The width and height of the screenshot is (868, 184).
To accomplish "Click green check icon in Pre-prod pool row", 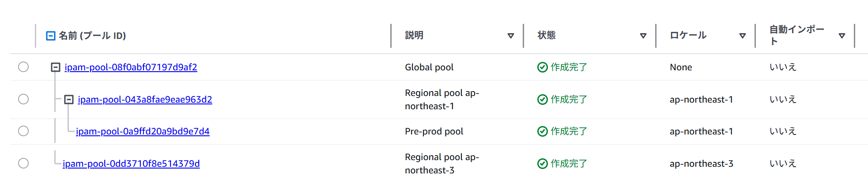I will 543,131.
